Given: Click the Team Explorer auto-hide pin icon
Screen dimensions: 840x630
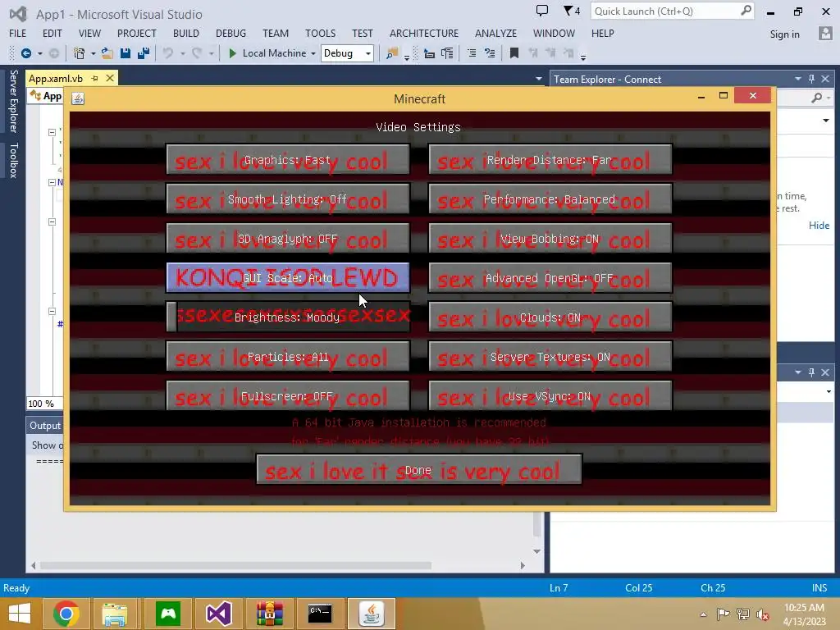Looking at the screenshot, I should click(811, 79).
